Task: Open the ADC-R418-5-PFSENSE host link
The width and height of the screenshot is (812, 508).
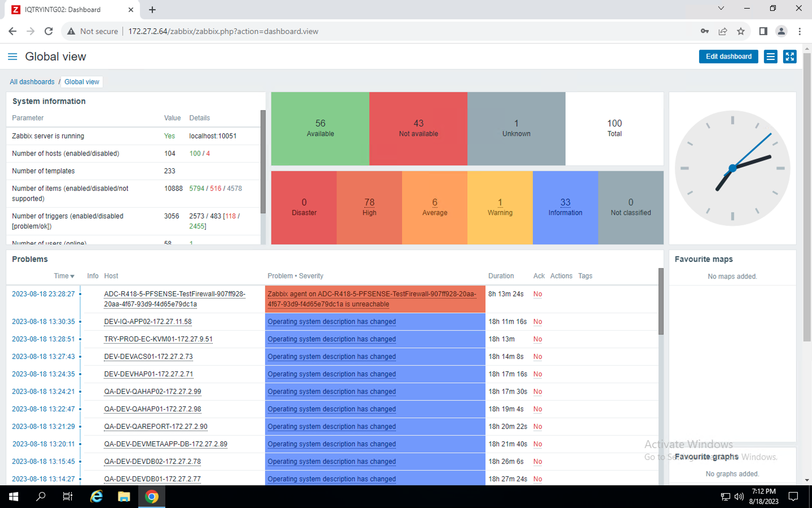Action: pos(175,299)
